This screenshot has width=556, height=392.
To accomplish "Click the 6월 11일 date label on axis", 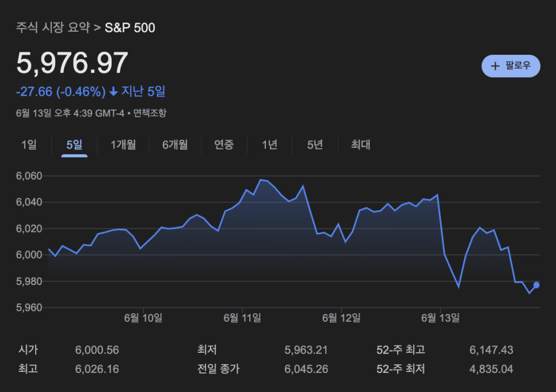I will coord(242,318).
